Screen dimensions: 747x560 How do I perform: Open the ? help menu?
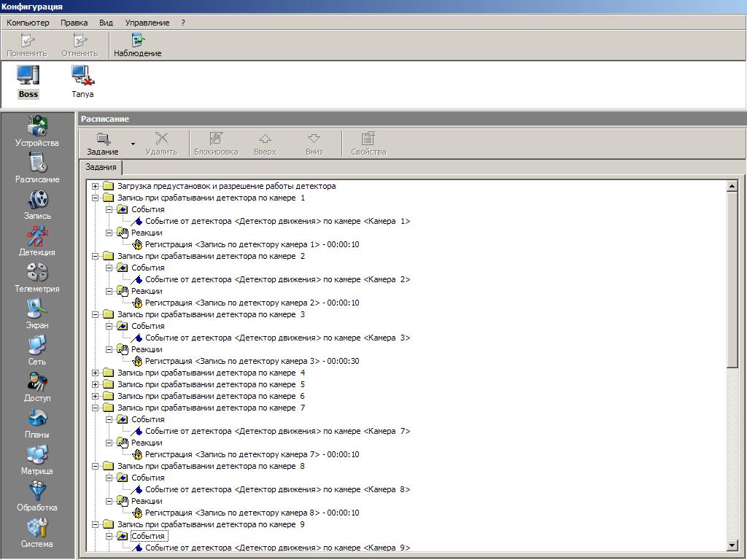point(183,23)
